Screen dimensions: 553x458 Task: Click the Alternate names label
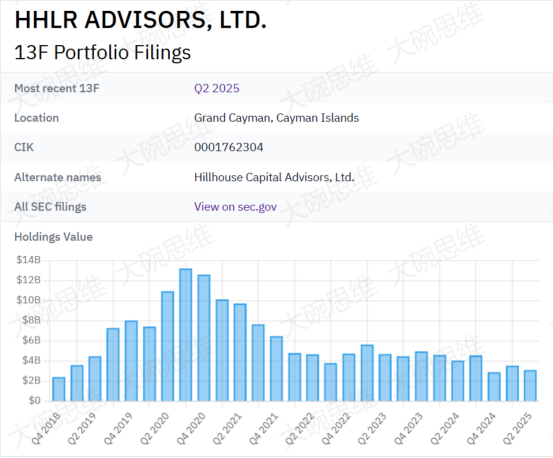pyautogui.click(x=57, y=177)
